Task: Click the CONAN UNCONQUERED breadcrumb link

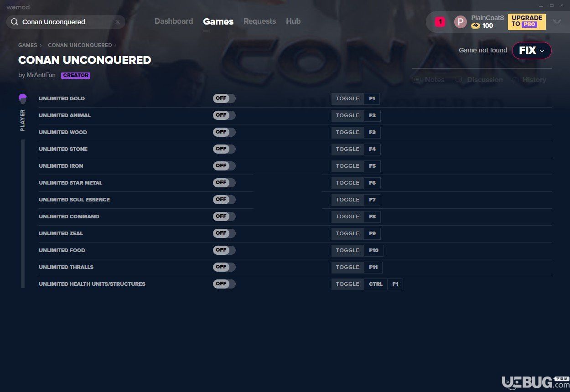Action: click(x=80, y=45)
